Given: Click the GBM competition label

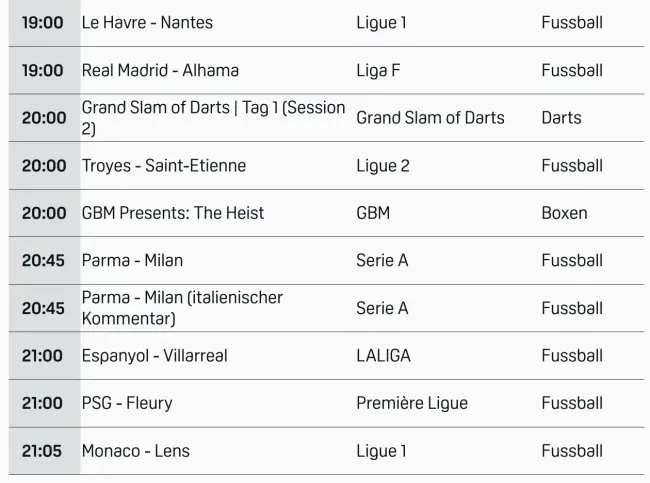Looking at the screenshot, I should 373,213.
